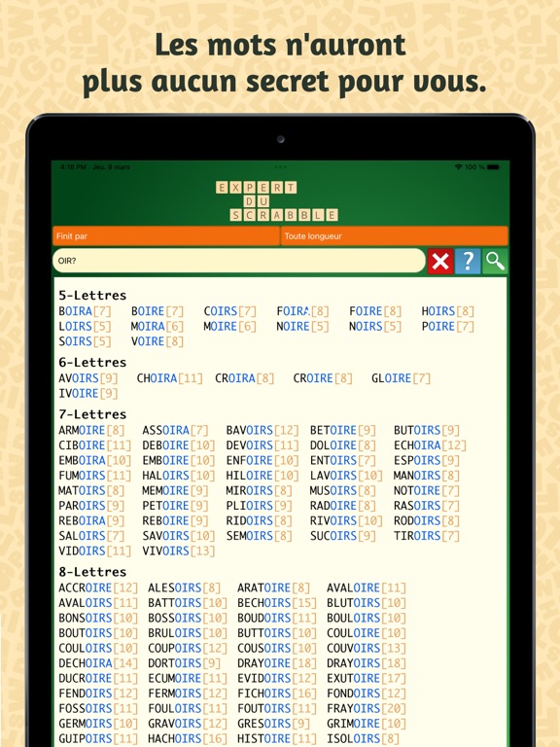Tap the 7-Lettres section heading

tap(92, 414)
